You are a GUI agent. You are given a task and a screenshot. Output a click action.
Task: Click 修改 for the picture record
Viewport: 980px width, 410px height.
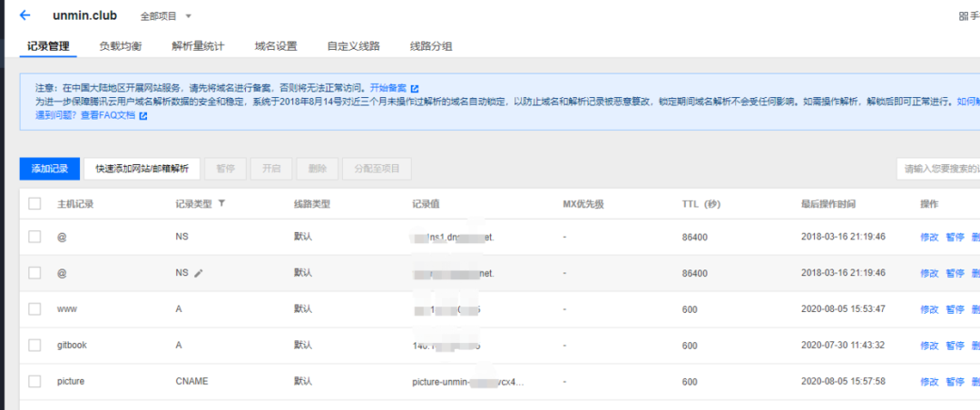coord(929,381)
